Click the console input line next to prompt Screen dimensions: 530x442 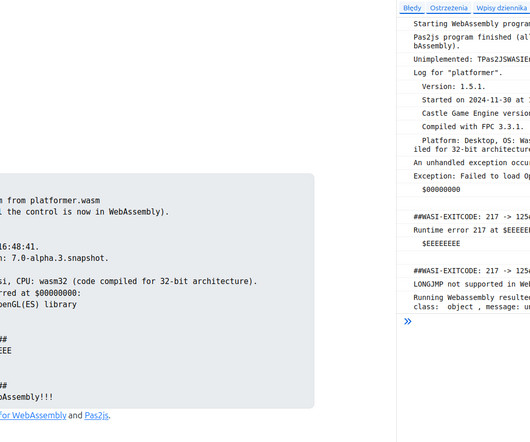tap(472, 321)
